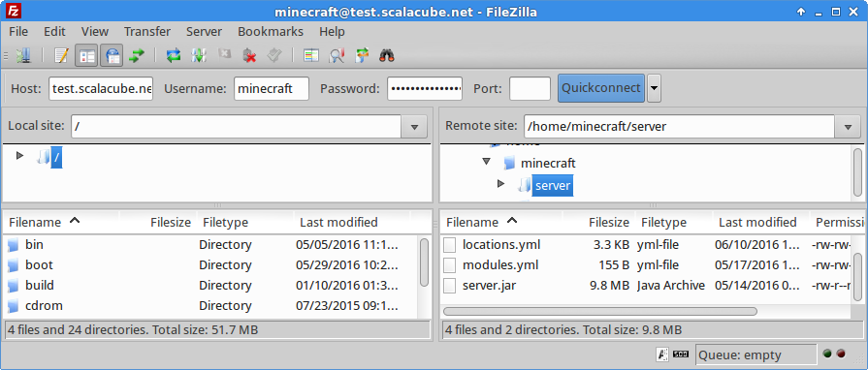Open the Remote site path dropdown
Viewport: 868px width, 370px height.
pyautogui.click(x=848, y=127)
